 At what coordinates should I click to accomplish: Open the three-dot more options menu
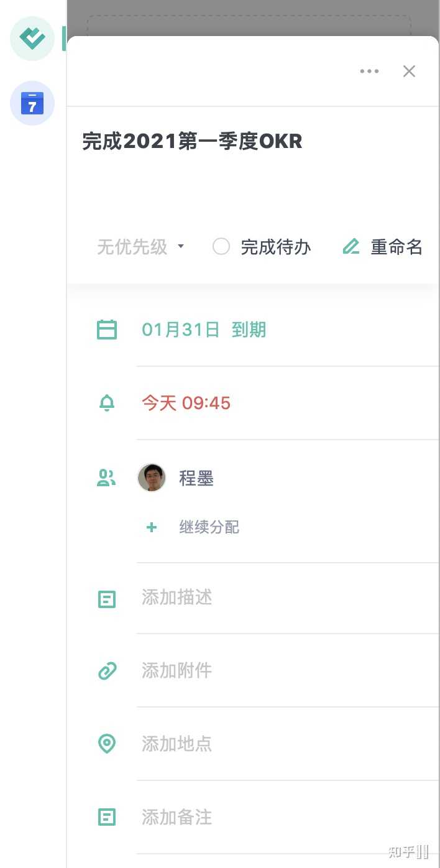[x=369, y=71]
